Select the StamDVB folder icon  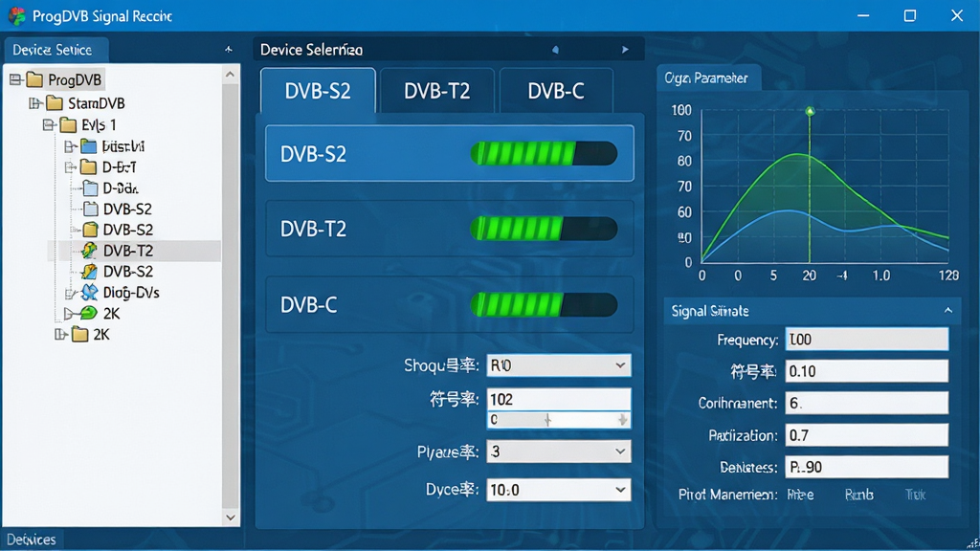click(x=55, y=103)
